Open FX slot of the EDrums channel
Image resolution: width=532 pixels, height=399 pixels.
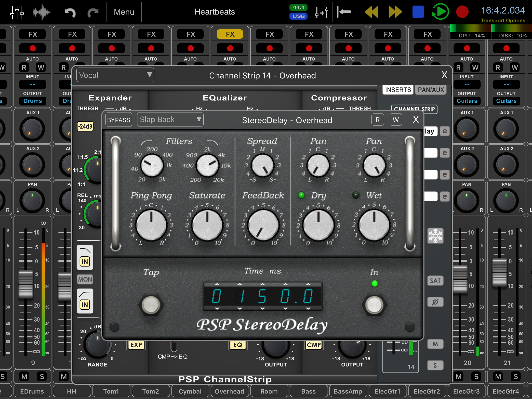pos(33,34)
